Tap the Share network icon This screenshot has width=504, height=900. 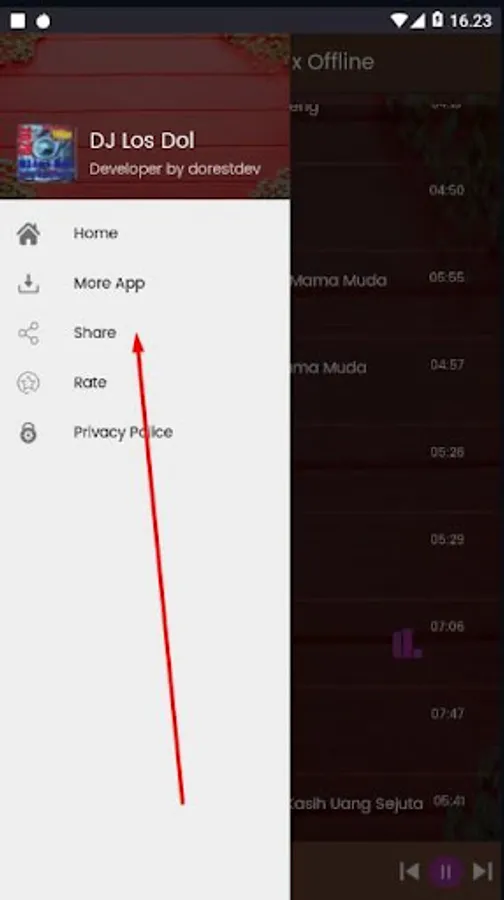28,333
